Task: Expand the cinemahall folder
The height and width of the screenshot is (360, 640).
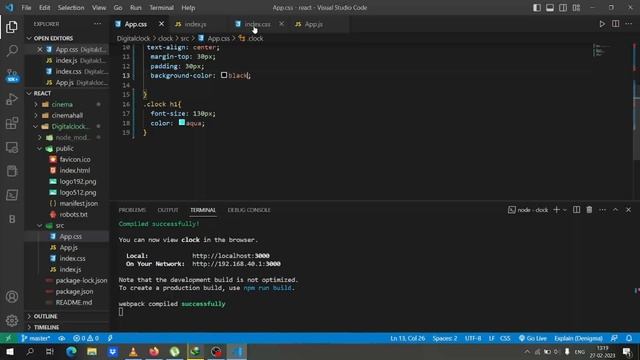Action: (x=36, y=116)
